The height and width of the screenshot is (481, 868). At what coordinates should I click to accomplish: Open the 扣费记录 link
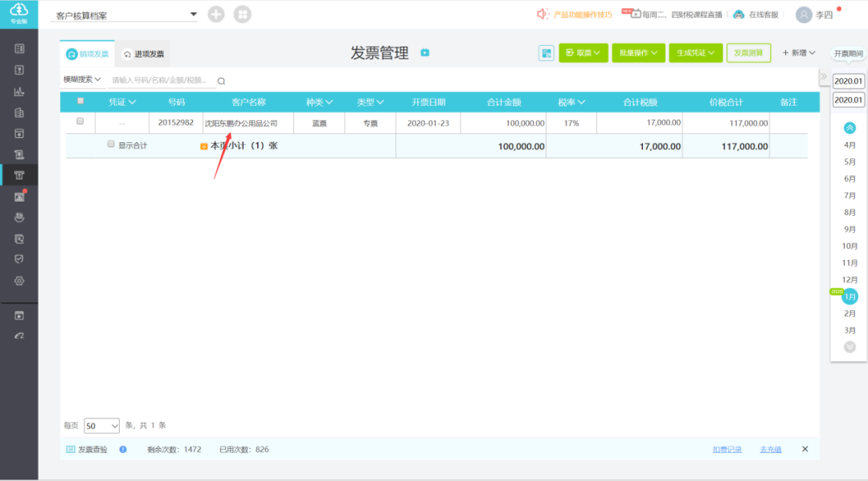(x=727, y=450)
